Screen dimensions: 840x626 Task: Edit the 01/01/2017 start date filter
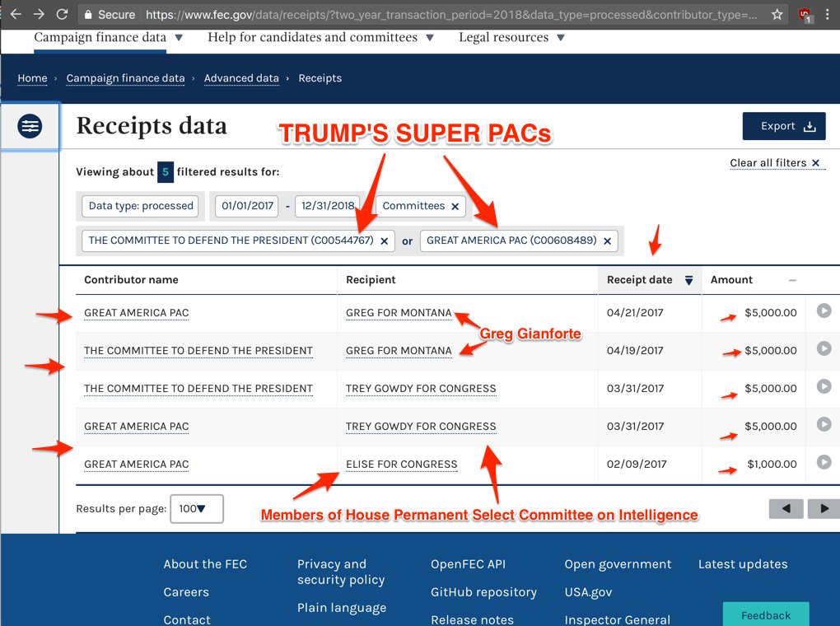click(247, 206)
